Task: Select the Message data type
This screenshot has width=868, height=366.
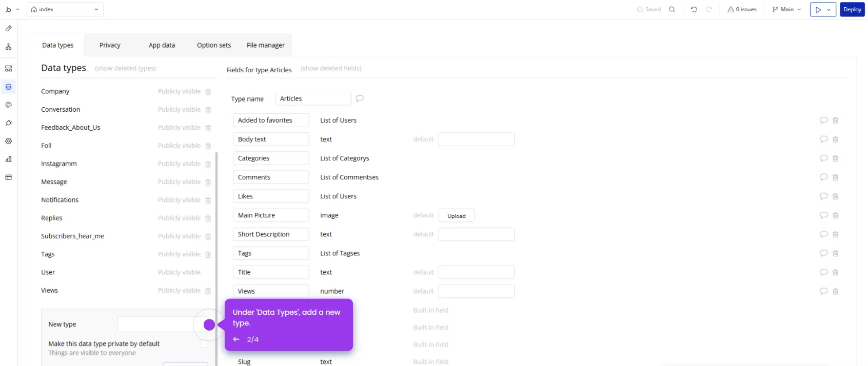Action: [54, 182]
